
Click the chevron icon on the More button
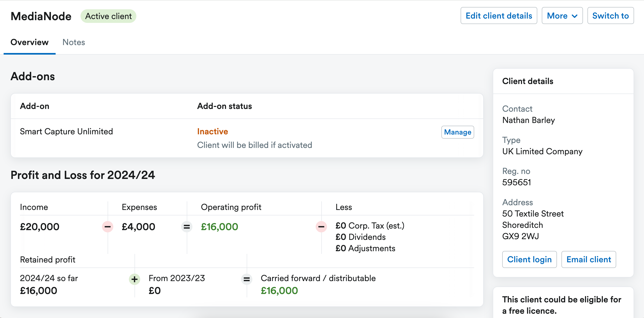575,16
